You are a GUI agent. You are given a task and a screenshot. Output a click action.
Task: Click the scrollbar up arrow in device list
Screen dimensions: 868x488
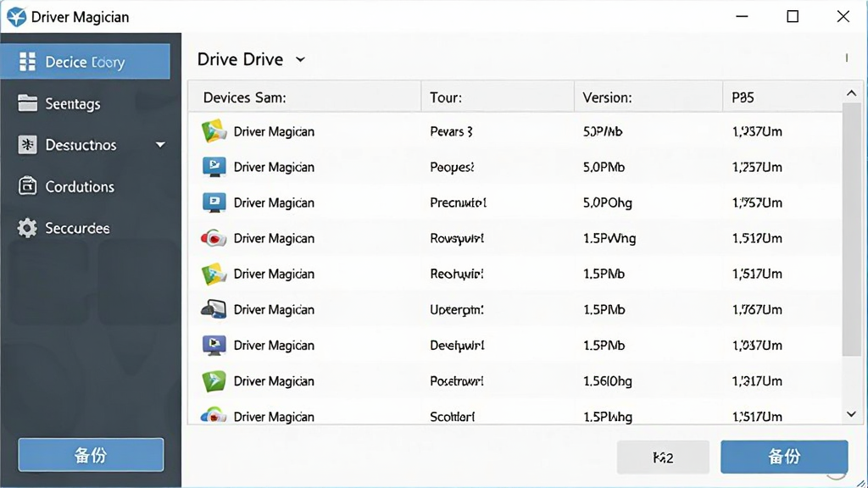[x=851, y=93]
